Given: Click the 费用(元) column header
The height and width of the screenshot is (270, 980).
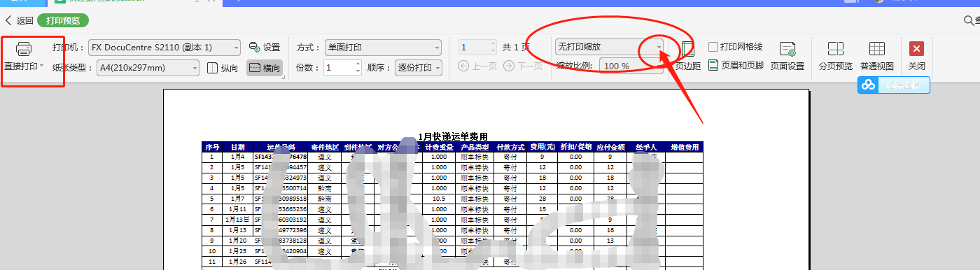Looking at the screenshot, I should (542, 148).
